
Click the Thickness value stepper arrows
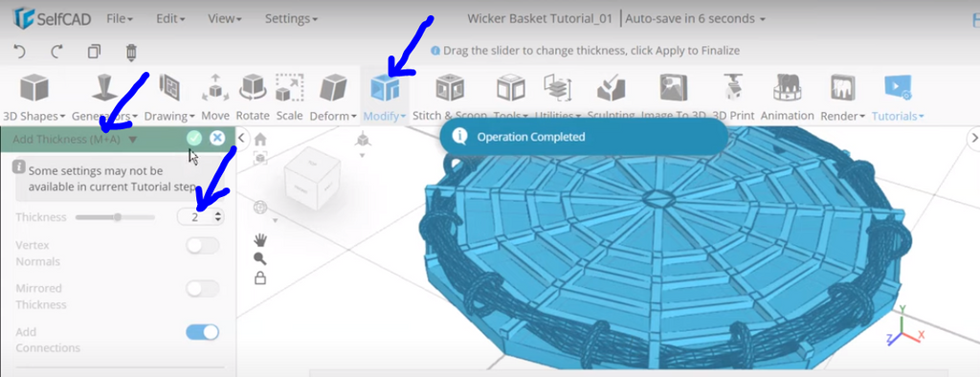218,217
